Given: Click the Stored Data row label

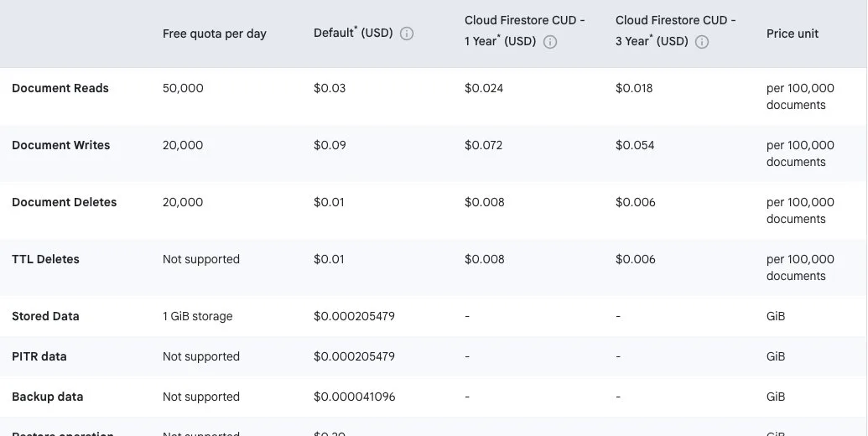Looking at the screenshot, I should point(45,316).
